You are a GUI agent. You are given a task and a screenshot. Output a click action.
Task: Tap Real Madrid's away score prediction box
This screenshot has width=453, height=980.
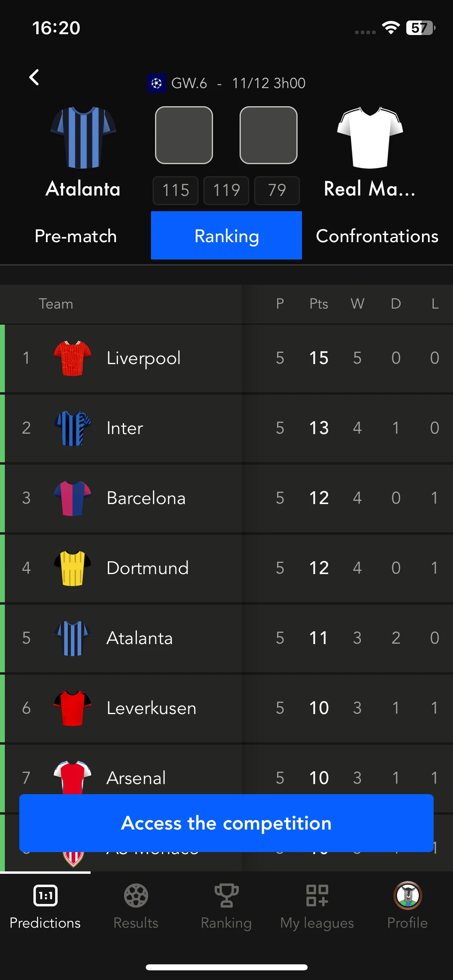[269, 135]
